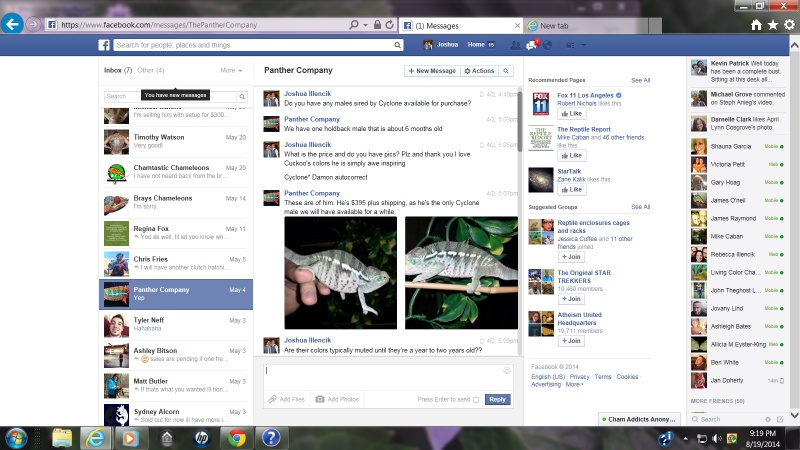The width and height of the screenshot is (800, 450).
Task: Open Google Chrome from taskbar
Action: coord(236,438)
